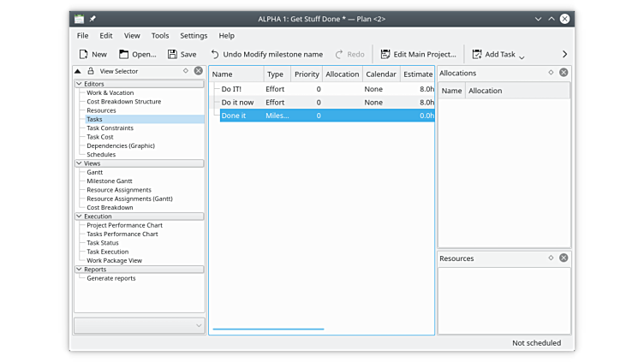
Task: Open the Gantt view
Action: 95,172
